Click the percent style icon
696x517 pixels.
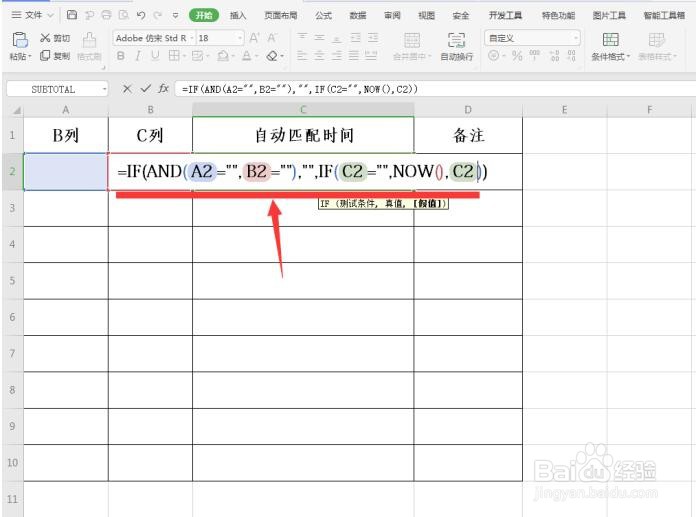coord(517,56)
